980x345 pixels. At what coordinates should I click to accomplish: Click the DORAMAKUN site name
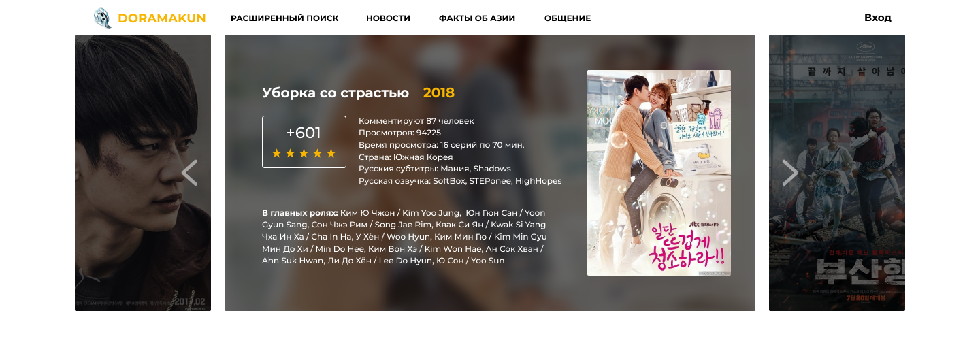[162, 18]
